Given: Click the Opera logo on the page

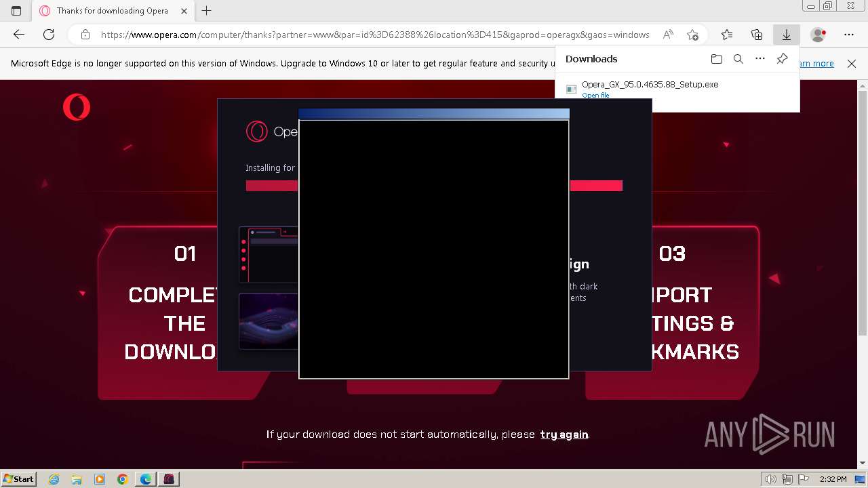Looking at the screenshot, I should (x=77, y=107).
